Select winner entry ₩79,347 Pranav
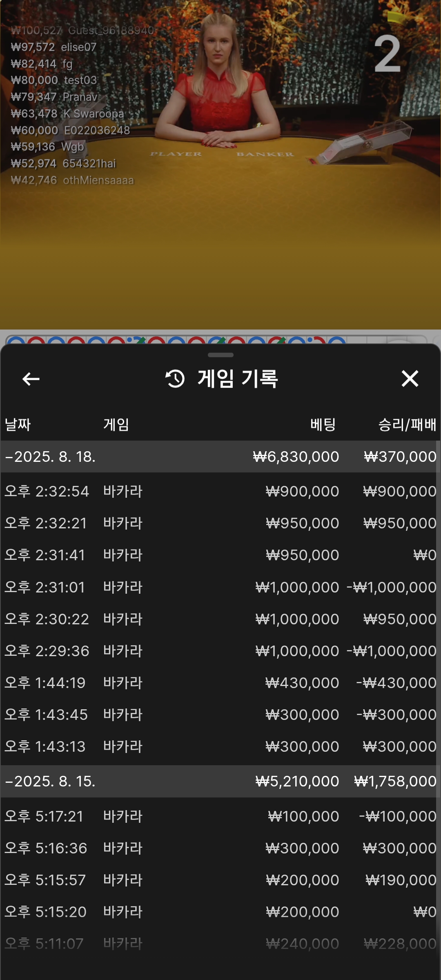The width and height of the screenshot is (441, 980). [54, 97]
